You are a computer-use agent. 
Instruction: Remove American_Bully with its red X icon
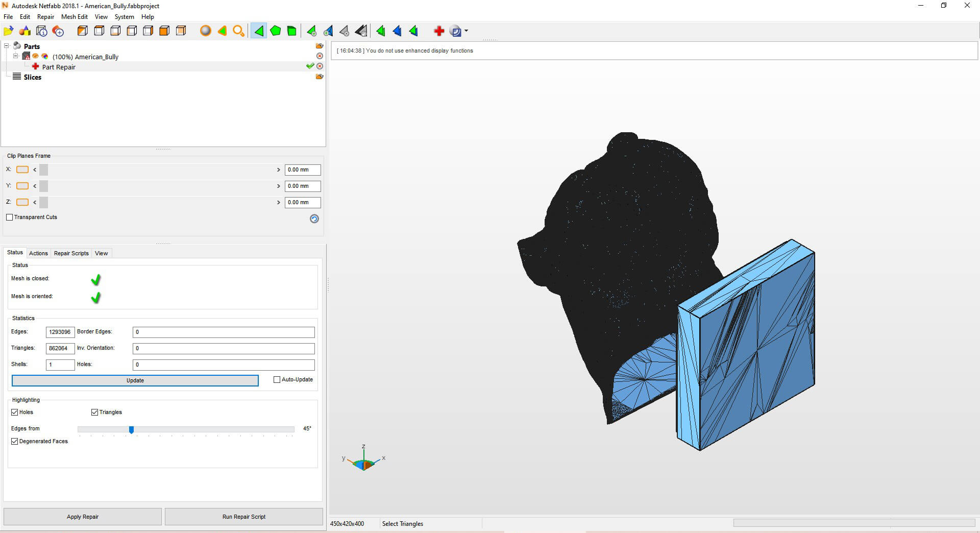(x=320, y=56)
